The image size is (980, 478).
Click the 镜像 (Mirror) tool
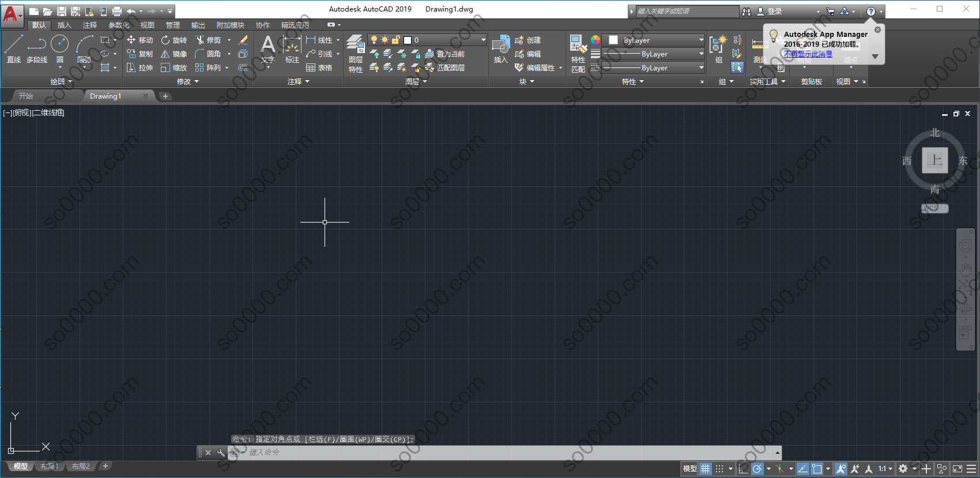[174, 54]
